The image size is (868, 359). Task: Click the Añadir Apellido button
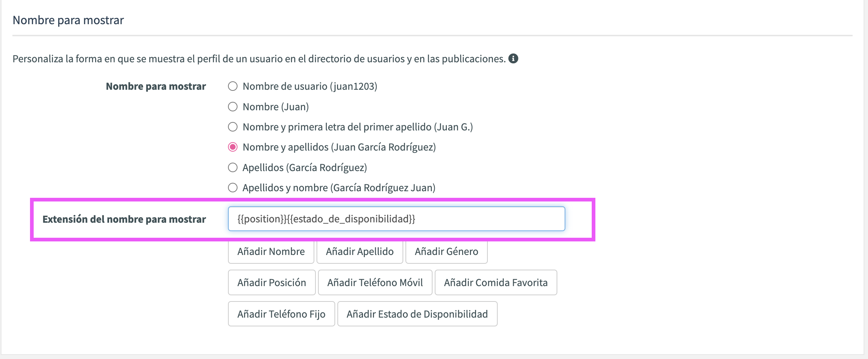pyautogui.click(x=360, y=252)
